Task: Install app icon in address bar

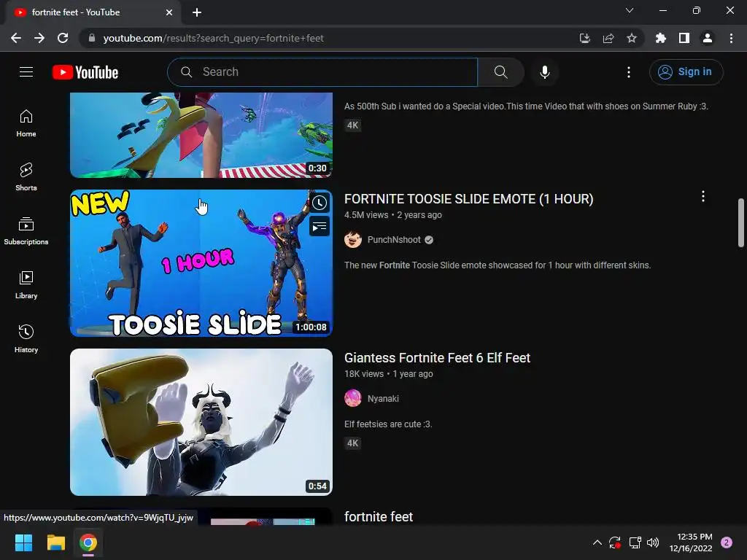Action: [x=584, y=38]
